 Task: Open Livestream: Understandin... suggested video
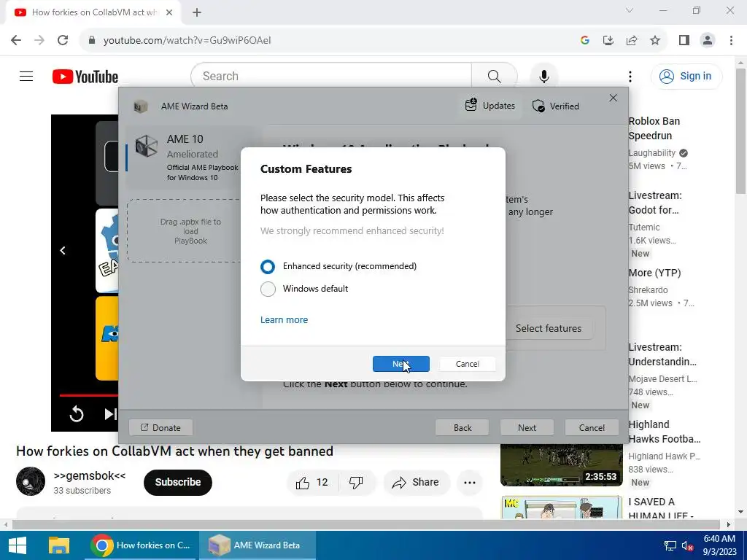[x=662, y=354]
